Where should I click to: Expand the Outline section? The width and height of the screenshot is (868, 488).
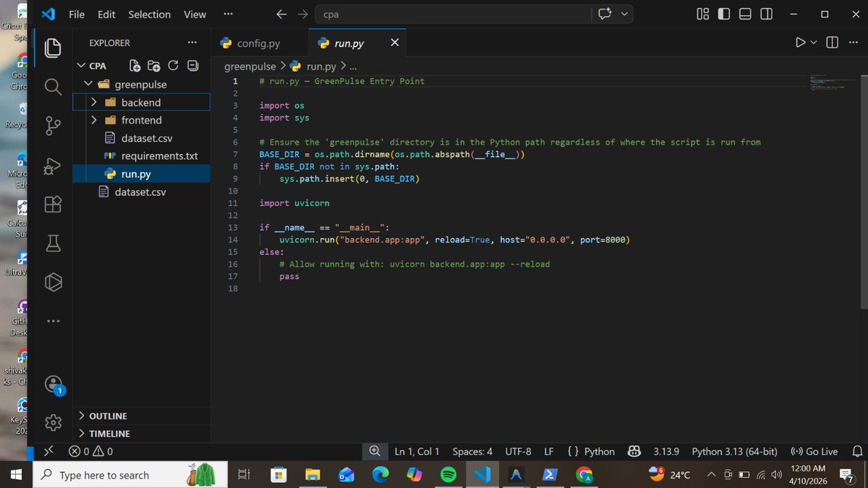pyautogui.click(x=109, y=416)
